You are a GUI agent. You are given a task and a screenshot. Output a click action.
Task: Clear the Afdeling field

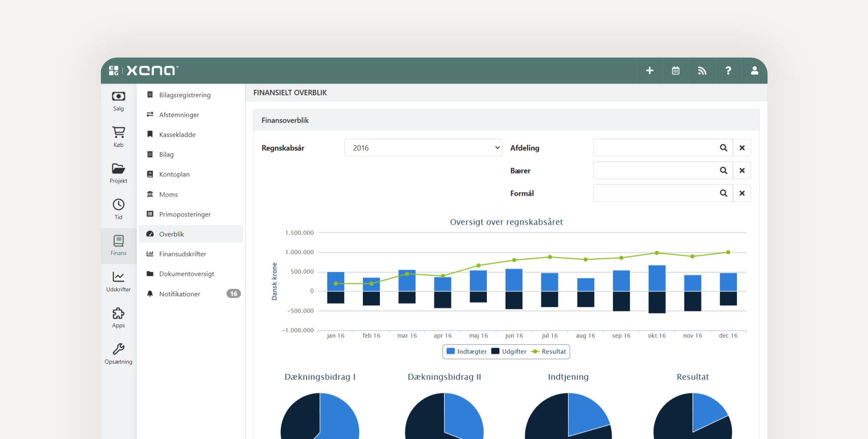(742, 148)
